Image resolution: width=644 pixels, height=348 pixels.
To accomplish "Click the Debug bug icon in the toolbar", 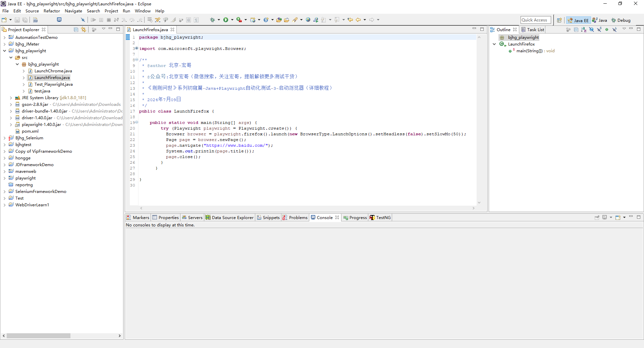I will tap(212, 20).
